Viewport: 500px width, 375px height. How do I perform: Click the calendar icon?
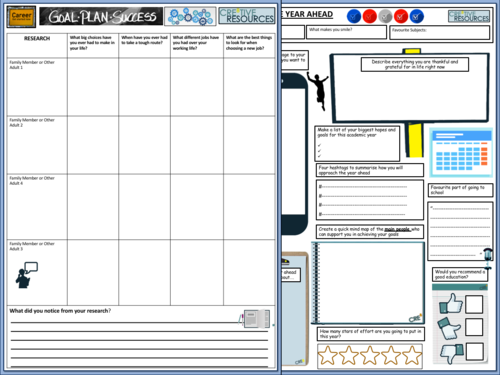[x=461, y=152]
